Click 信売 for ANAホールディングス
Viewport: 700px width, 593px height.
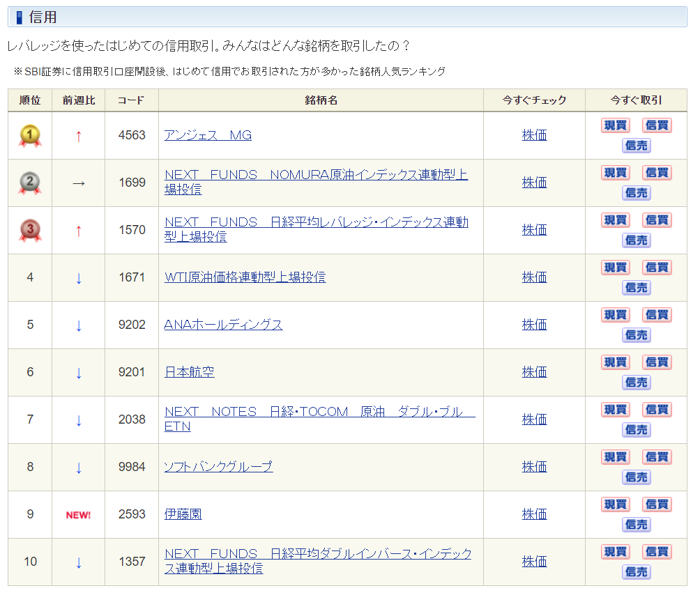[x=636, y=334]
